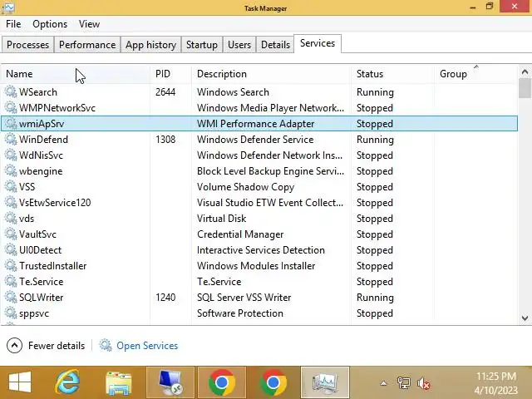Click the scrollbar down arrow
Viewport: 532px width, 399px height.
[x=525, y=318]
